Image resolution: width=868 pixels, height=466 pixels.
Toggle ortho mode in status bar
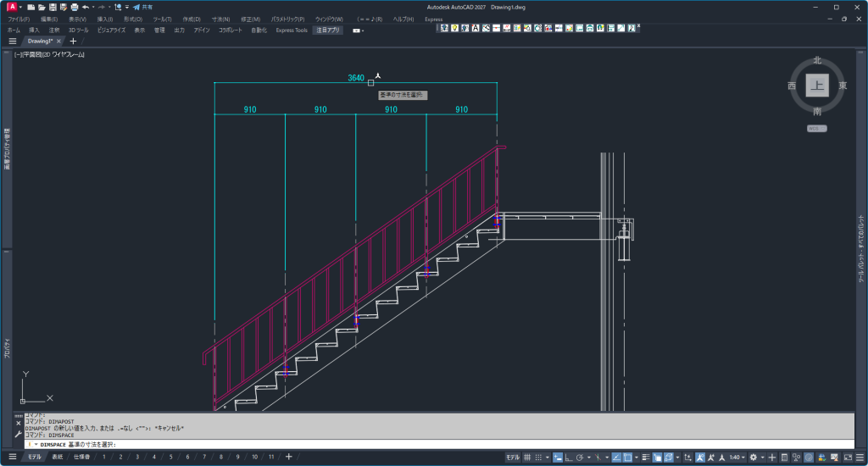[568, 457]
